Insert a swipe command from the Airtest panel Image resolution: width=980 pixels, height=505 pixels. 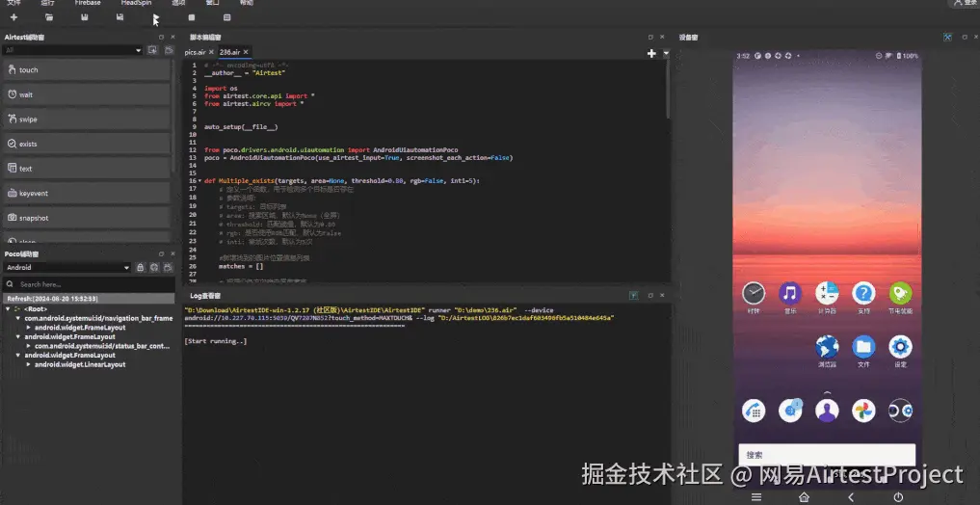coord(87,120)
